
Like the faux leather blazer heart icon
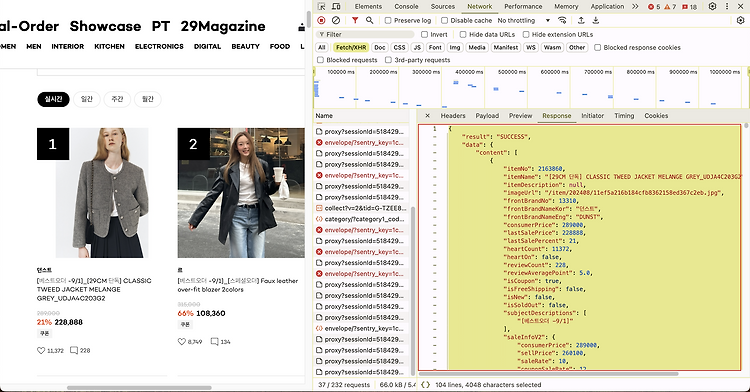[x=182, y=342]
